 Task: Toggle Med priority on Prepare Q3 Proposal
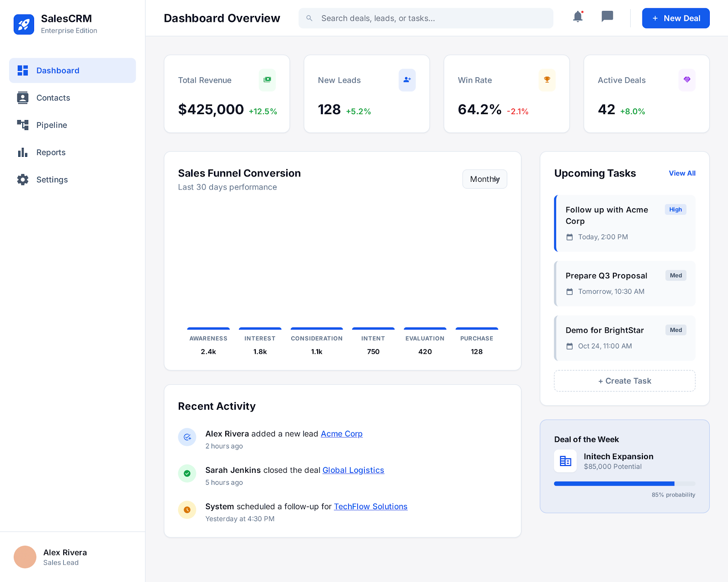pyautogui.click(x=675, y=275)
